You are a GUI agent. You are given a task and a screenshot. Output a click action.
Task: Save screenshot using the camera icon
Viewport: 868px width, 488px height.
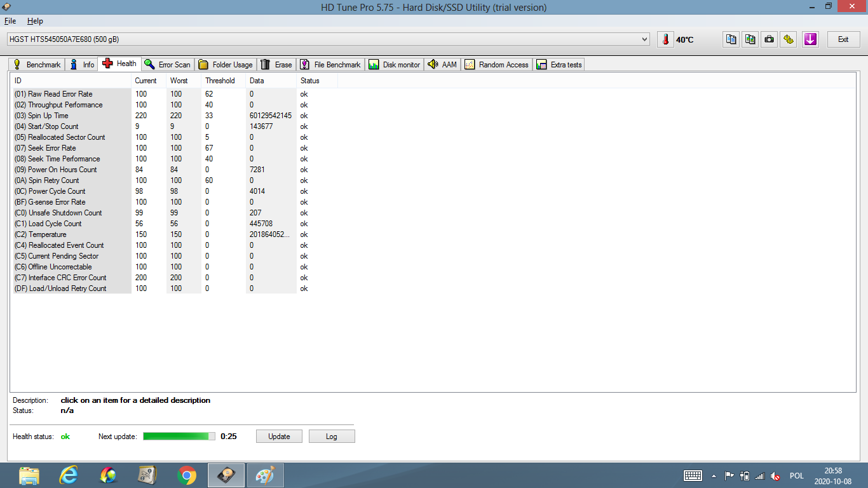click(770, 39)
